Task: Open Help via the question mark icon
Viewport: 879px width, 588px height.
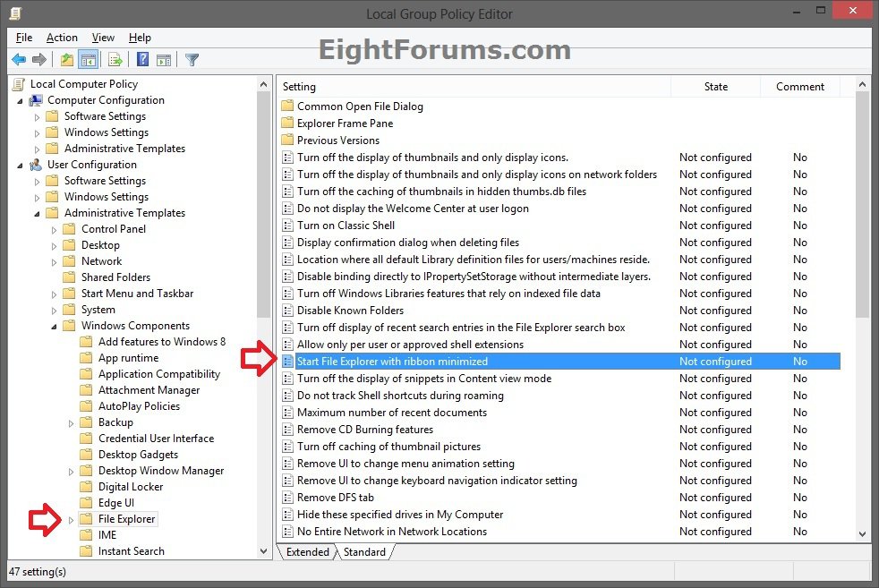Action: click(x=142, y=60)
